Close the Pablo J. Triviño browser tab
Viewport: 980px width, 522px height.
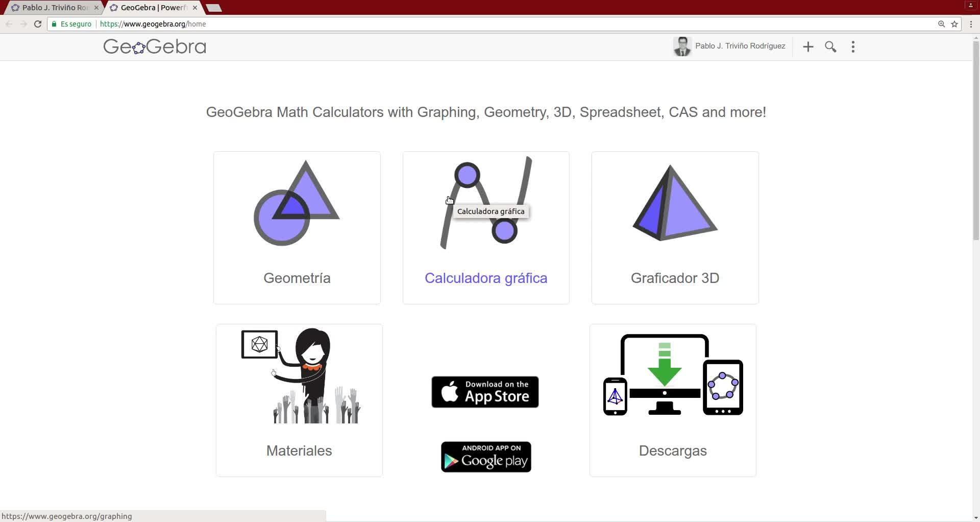pos(96,8)
